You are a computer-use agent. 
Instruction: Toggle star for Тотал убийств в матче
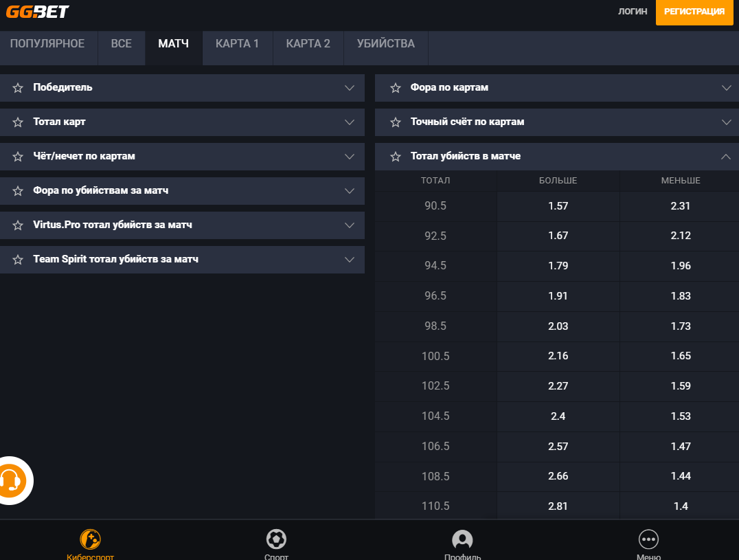(395, 157)
